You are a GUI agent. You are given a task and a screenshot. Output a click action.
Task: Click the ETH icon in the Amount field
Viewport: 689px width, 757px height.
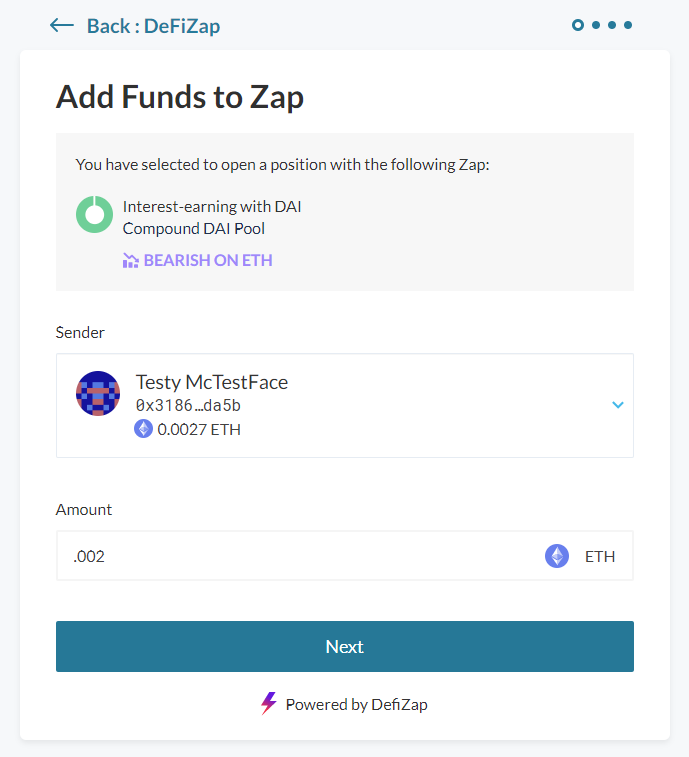coord(557,556)
